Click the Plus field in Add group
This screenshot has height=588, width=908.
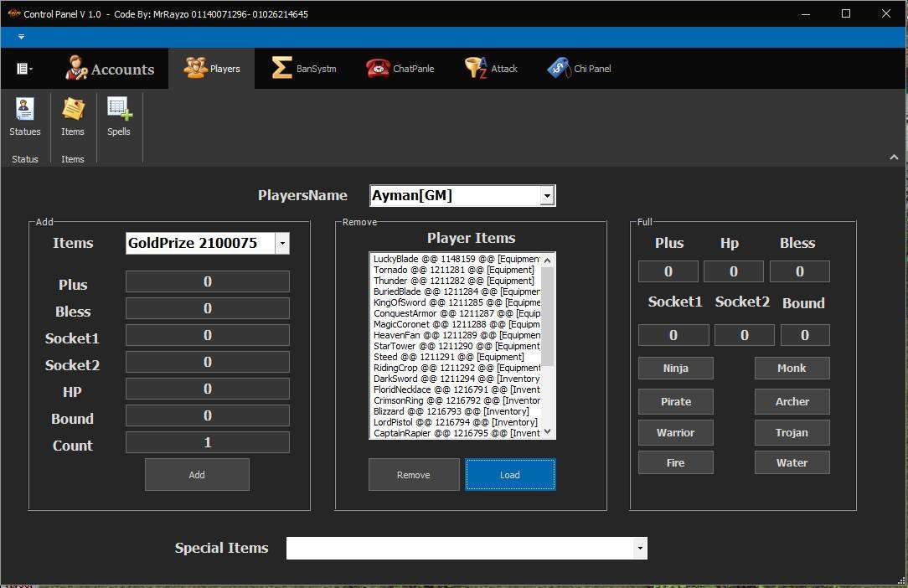[207, 281]
